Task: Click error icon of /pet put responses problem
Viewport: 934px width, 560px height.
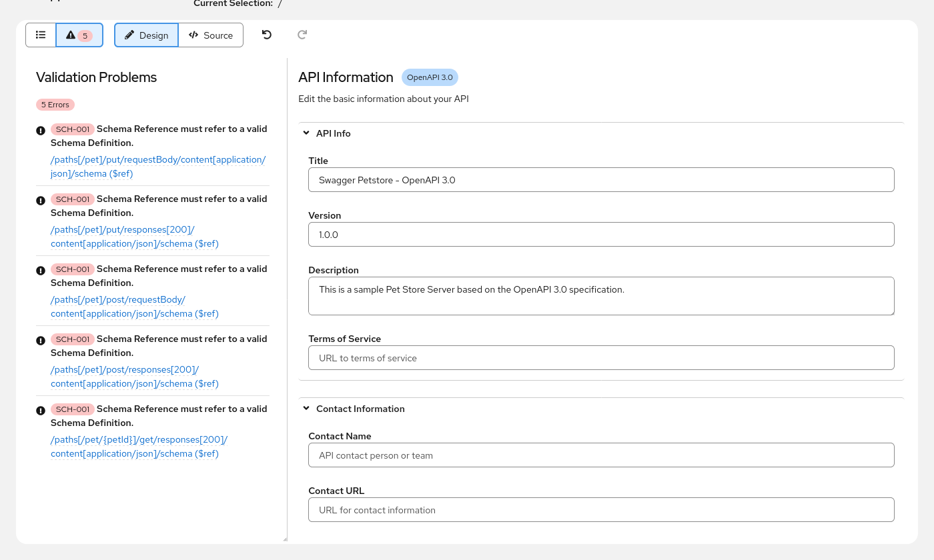Action: click(x=41, y=201)
